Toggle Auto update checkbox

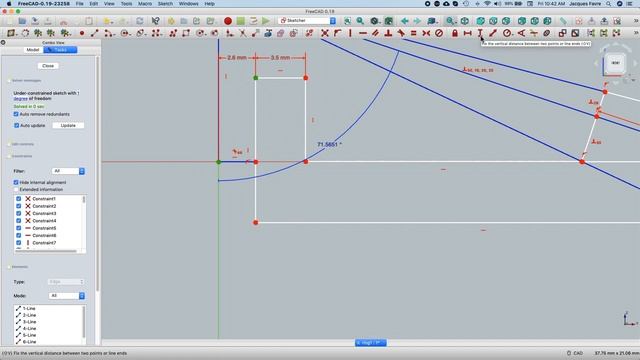[16, 126]
